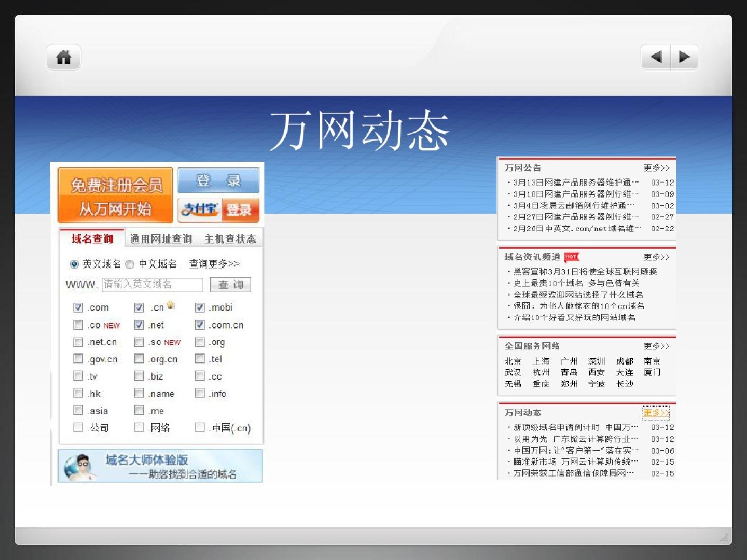The image size is (747, 560).
Task: Click the home icon button
Action: [x=63, y=57]
